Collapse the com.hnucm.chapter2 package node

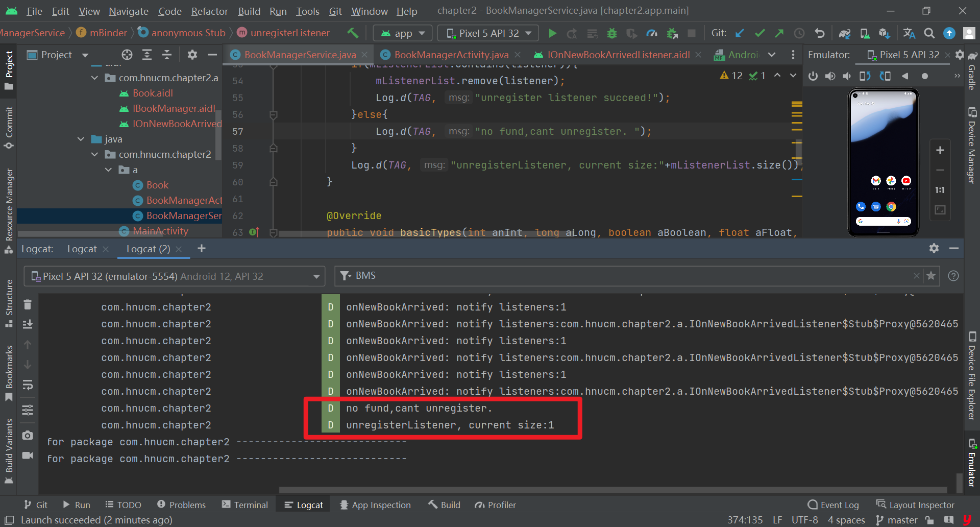click(x=94, y=154)
